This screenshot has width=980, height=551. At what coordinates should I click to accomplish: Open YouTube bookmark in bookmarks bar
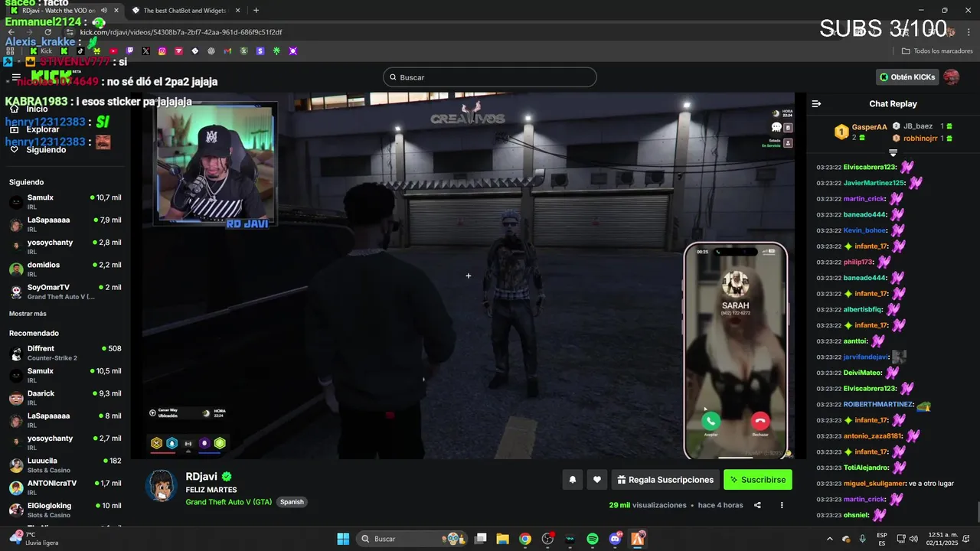(113, 51)
